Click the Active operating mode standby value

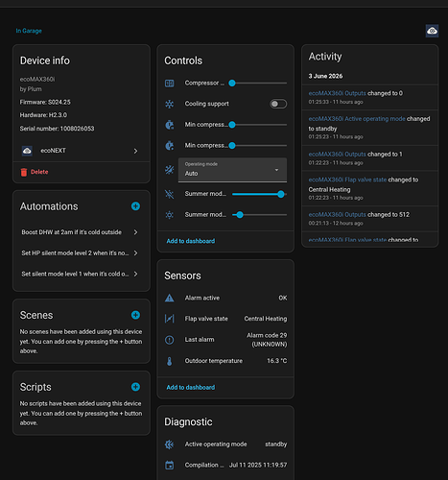click(275, 444)
